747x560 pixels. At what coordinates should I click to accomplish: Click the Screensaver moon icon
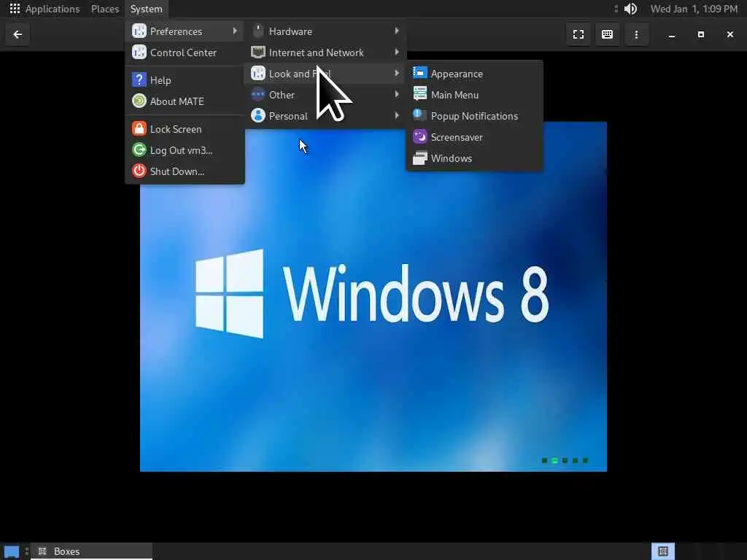419,136
